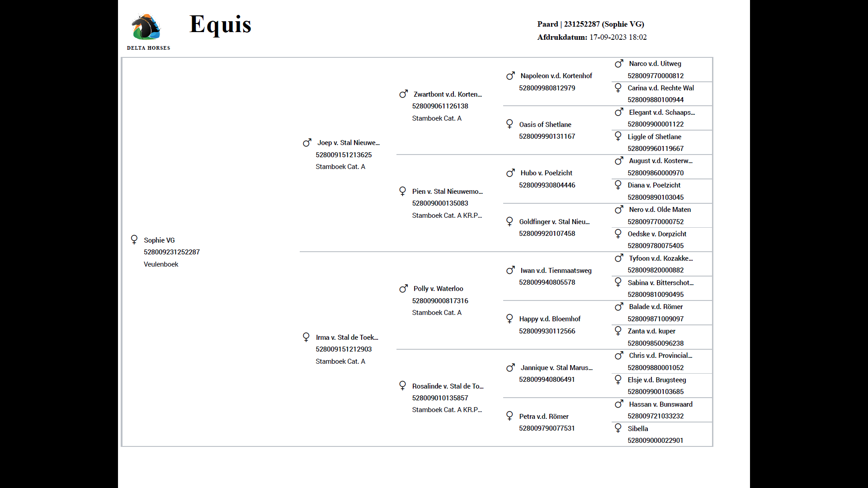Click the female symbol beside Oasis of Shetlane
Screen dimensions: 868x488
tap(509, 124)
